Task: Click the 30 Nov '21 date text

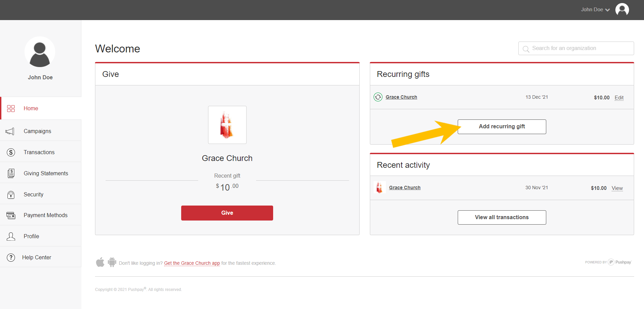Action: [537, 188]
